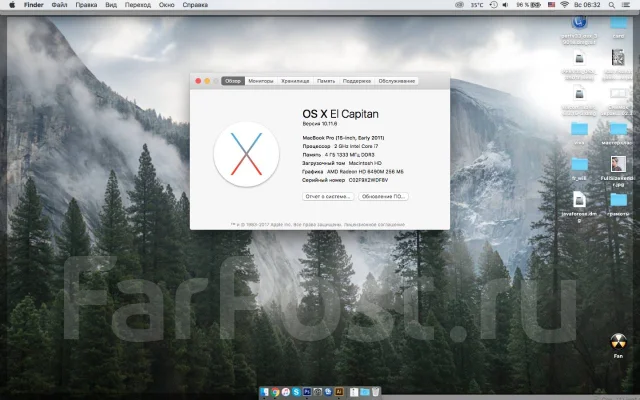640x400 pixels.
Task: Open the Apple menu
Action: (12, 5)
